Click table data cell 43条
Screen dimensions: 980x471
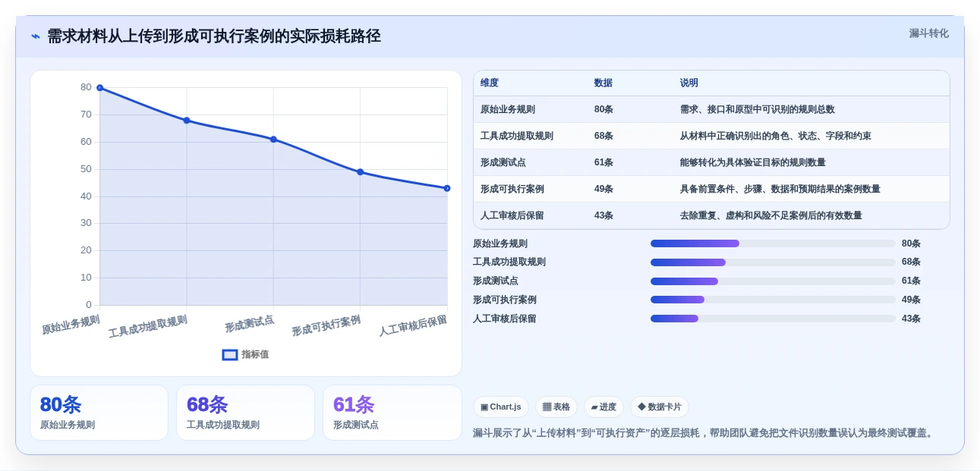click(x=603, y=215)
